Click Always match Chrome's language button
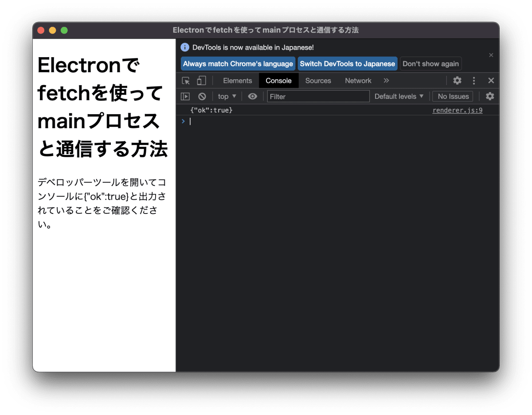Image resolution: width=532 pixels, height=415 pixels. coord(238,64)
